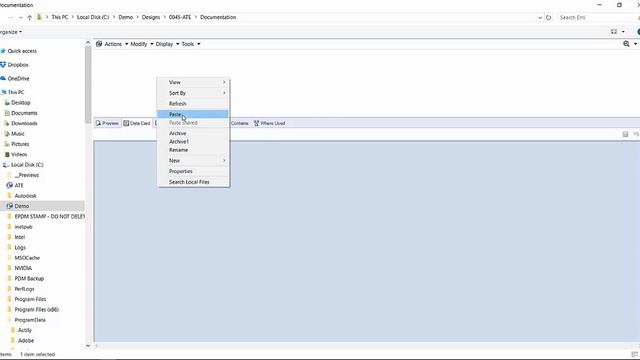Expand the Sort By submenu
Screen dimensions: 640x360
193,93
